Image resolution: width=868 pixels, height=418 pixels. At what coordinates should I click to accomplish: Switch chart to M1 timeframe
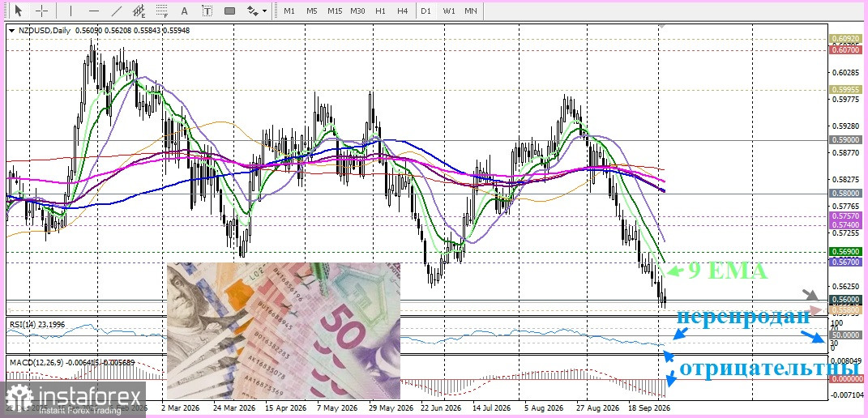coord(289,11)
